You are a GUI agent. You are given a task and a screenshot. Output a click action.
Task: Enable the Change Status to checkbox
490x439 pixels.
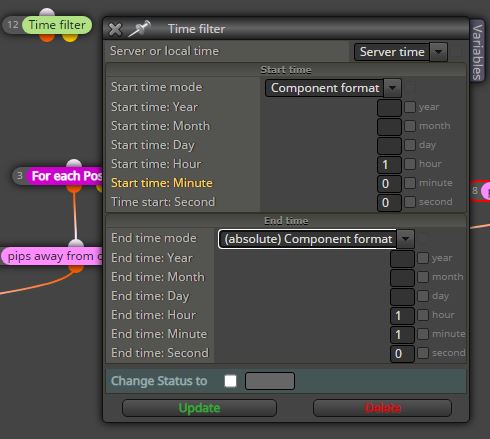pyautogui.click(x=231, y=381)
